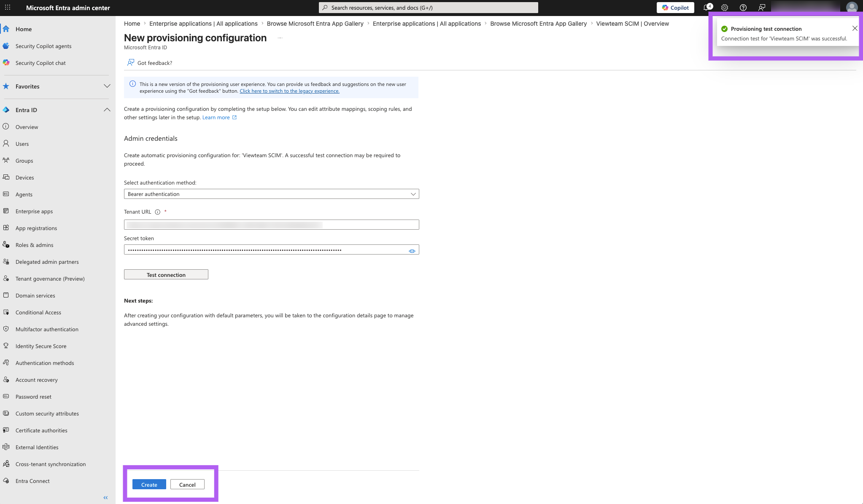This screenshot has height=504, width=863.
Task: Open the authentication method dropdown
Action: 271,194
